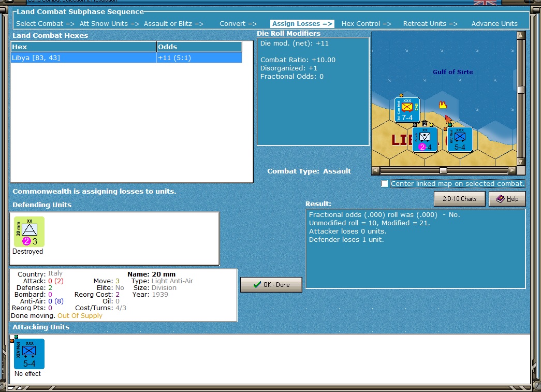Click the 'Die mod. (net): +11' text
The width and height of the screenshot is (541, 392).
pos(294,43)
